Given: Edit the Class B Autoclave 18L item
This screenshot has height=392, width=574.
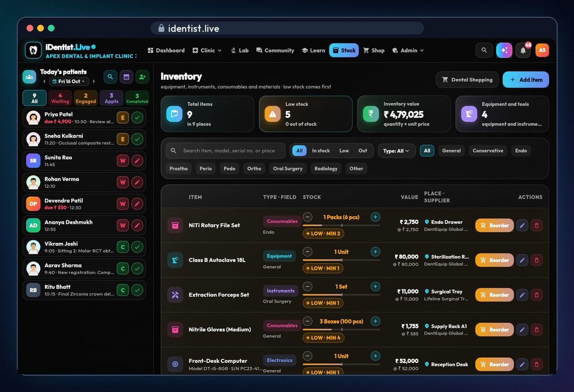Looking at the screenshot, I should click(522, 260).
